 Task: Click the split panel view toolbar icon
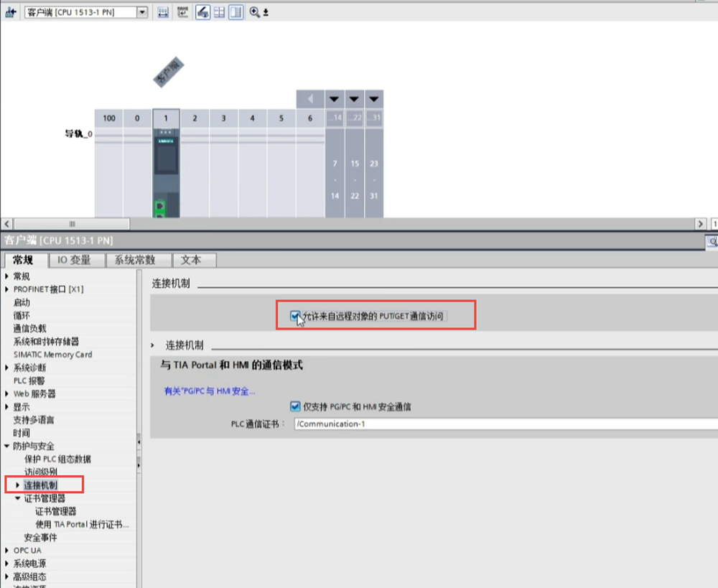236,12
